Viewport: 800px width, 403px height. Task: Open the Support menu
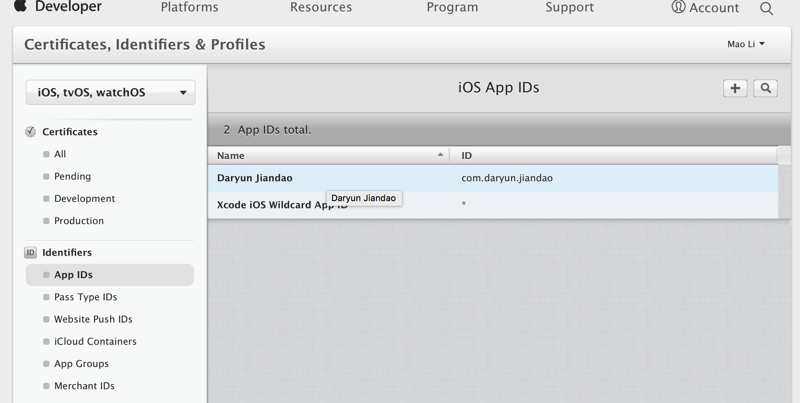(x=569, y=7)
